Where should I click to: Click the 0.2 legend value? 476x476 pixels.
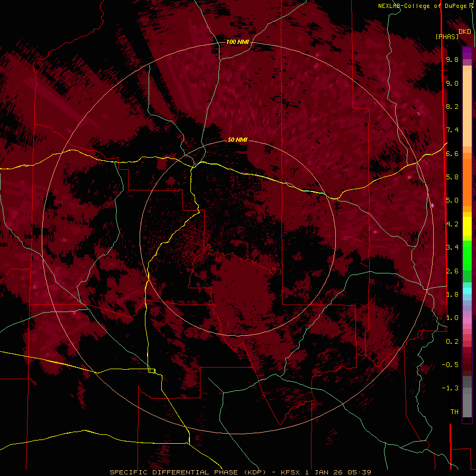click(x=452, y=342)
